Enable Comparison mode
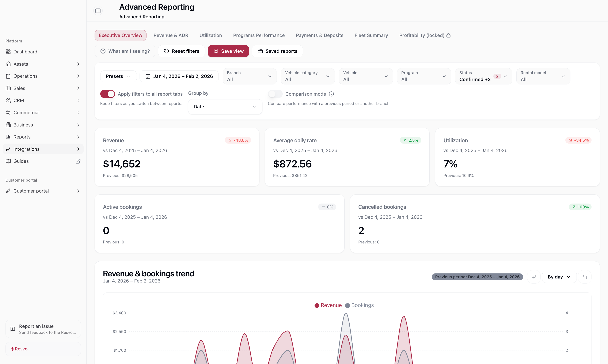 click(275, 94)
